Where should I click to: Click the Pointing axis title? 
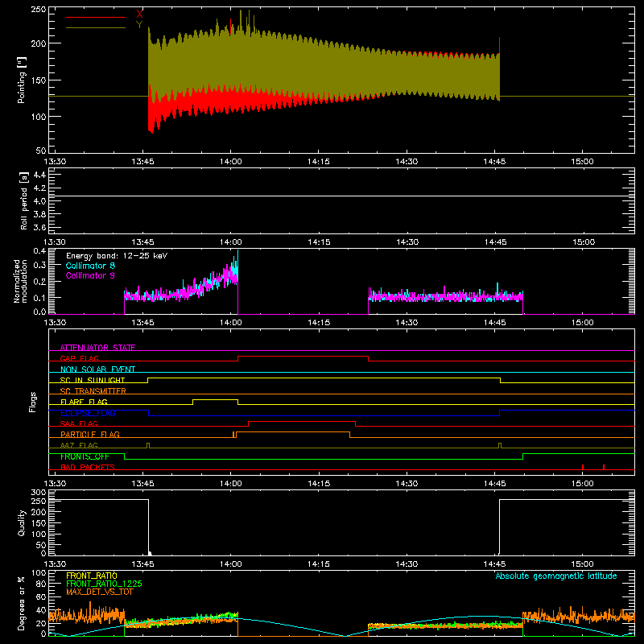pyautogui.click(x=22, y=80)
